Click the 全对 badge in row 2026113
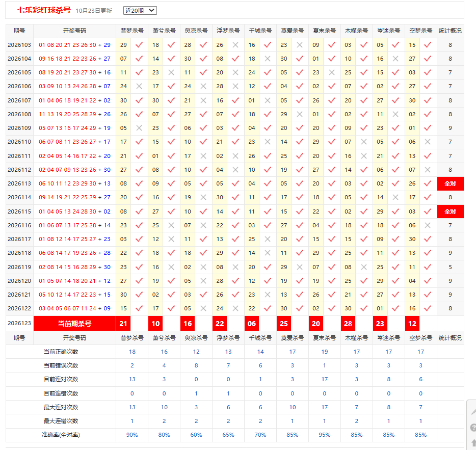Screen dimensions: 476x450 [450, 183]
